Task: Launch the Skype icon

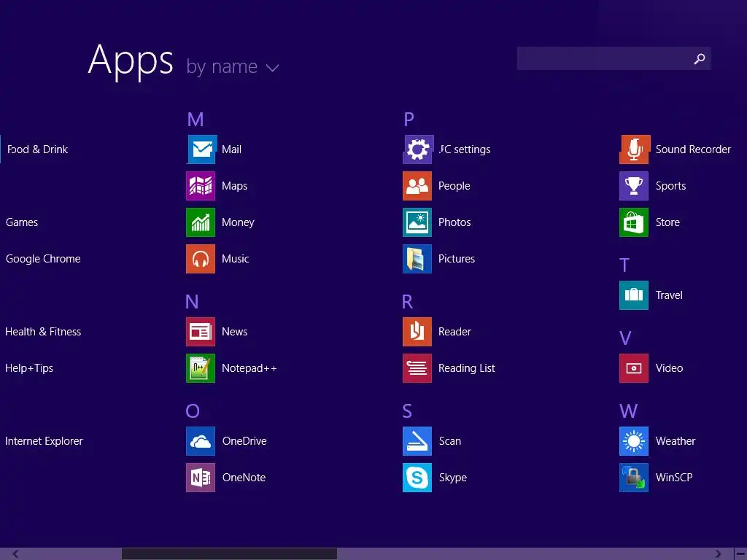Action: click(x=417, y=477)
